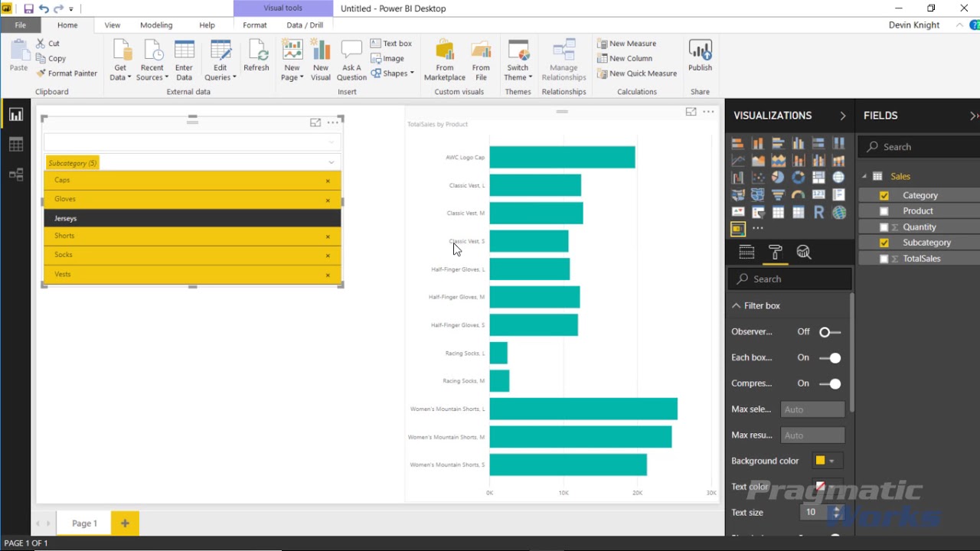Image resolution: width=980 pixels, height=551 pixels.
Task: Turn off the Compress toggle
Action: 830,384
